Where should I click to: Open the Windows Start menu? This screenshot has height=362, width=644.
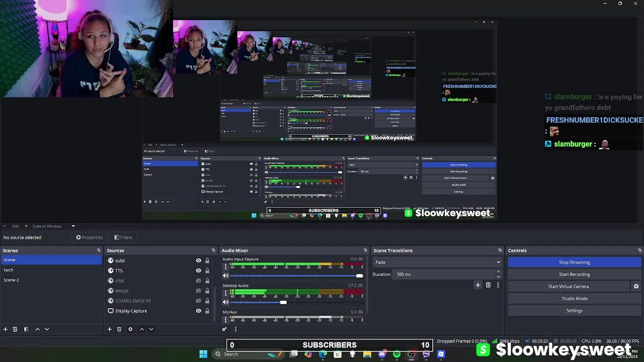click(x=203, y=354)
